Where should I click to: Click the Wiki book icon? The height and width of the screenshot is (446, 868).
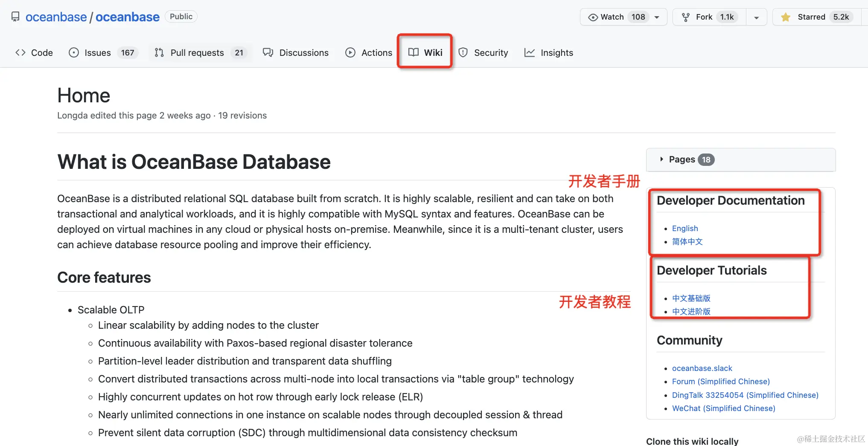(x=414, y=52)
